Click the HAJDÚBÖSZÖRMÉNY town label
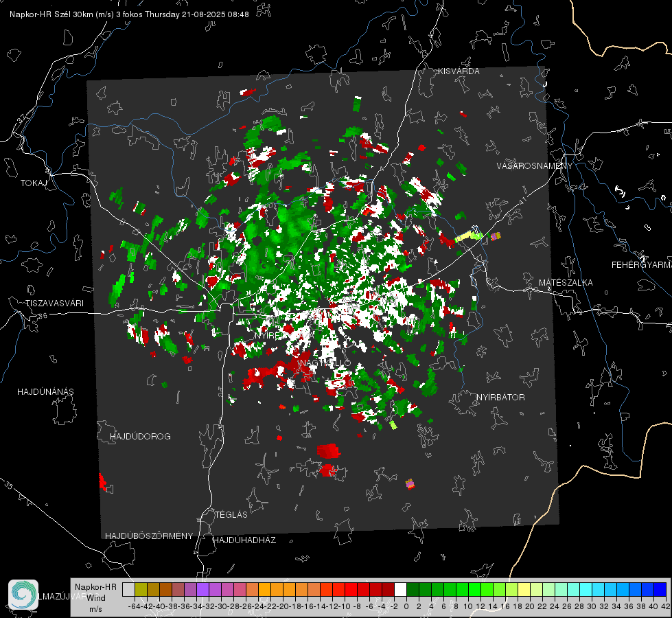This screenshot has height=618, width=672. coord(149,536)
